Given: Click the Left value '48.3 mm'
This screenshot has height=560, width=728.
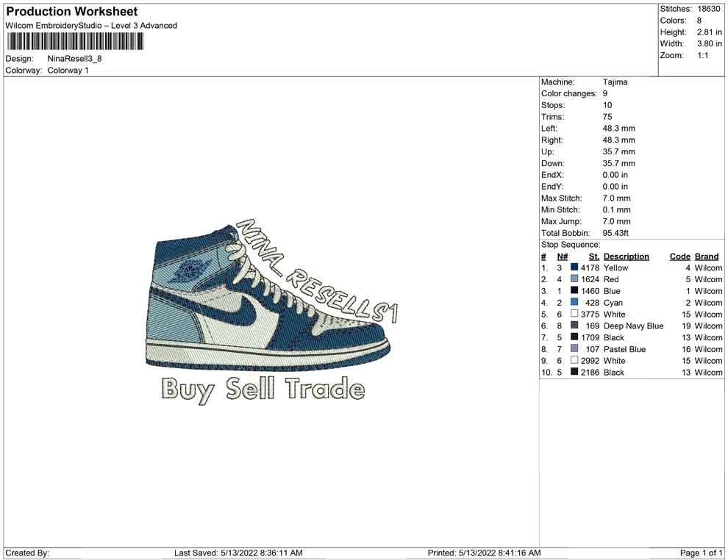Looking at the screenshot, I should [619, 129].
